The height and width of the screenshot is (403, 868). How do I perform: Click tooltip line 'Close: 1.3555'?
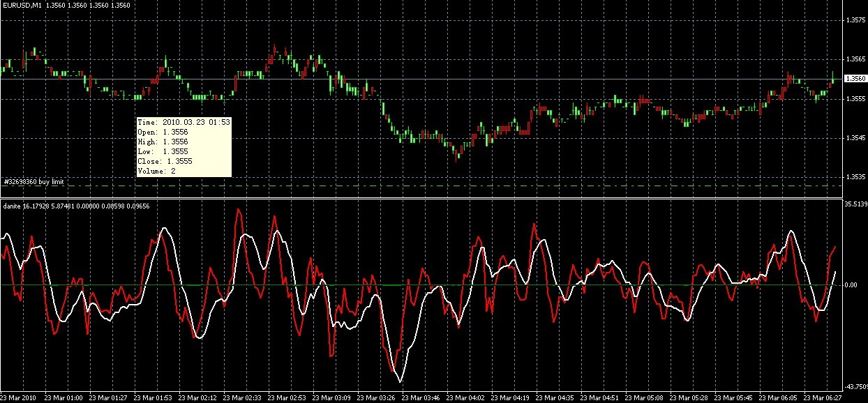[166, 161]
